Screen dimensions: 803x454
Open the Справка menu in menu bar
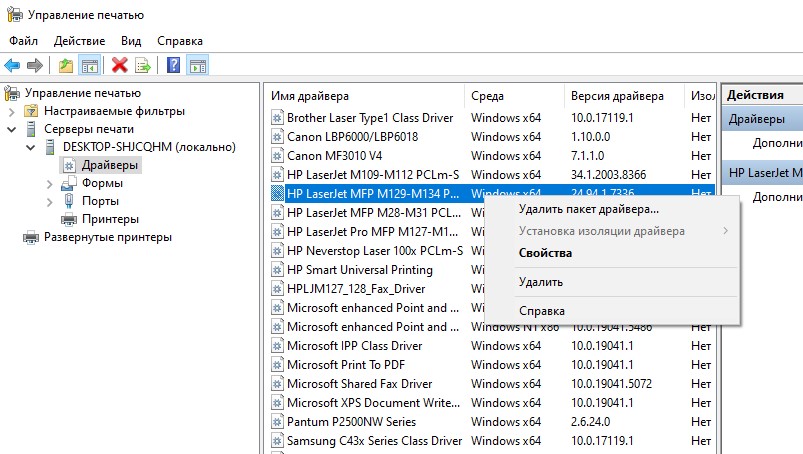(180, 41)
